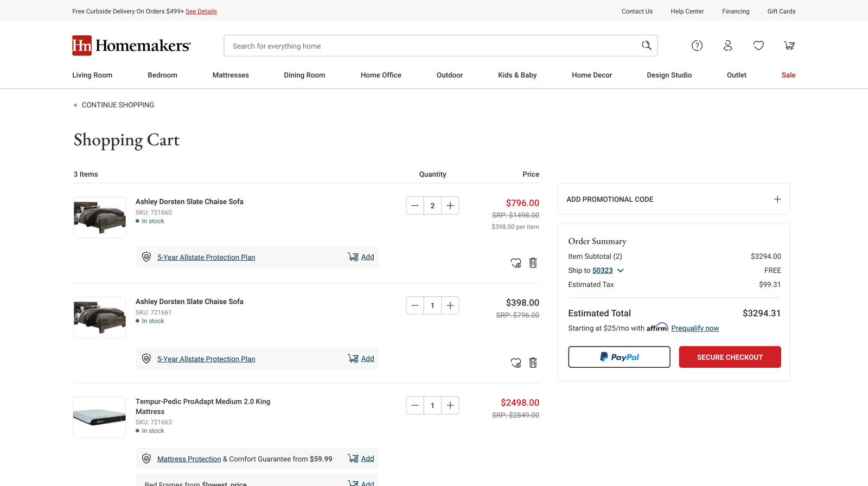
Task: Click Continue Shopping link
Action: tap(114, 105)
